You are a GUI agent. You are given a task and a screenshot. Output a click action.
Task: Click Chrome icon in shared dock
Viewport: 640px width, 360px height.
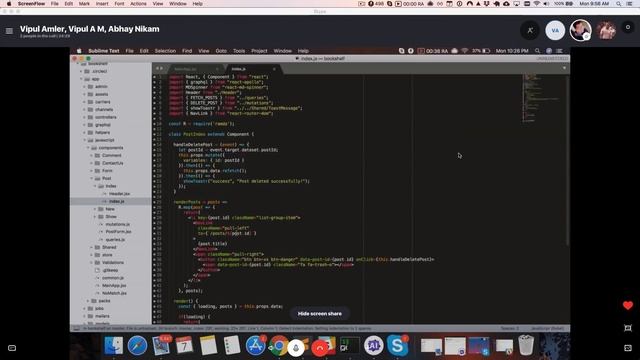point(278,345)
